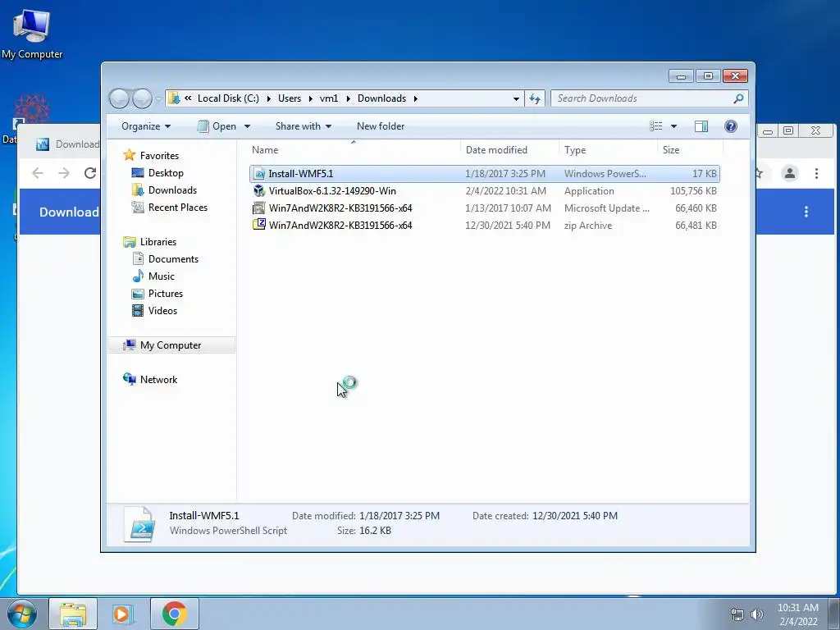Click the network tray icon

coord(737,614)
